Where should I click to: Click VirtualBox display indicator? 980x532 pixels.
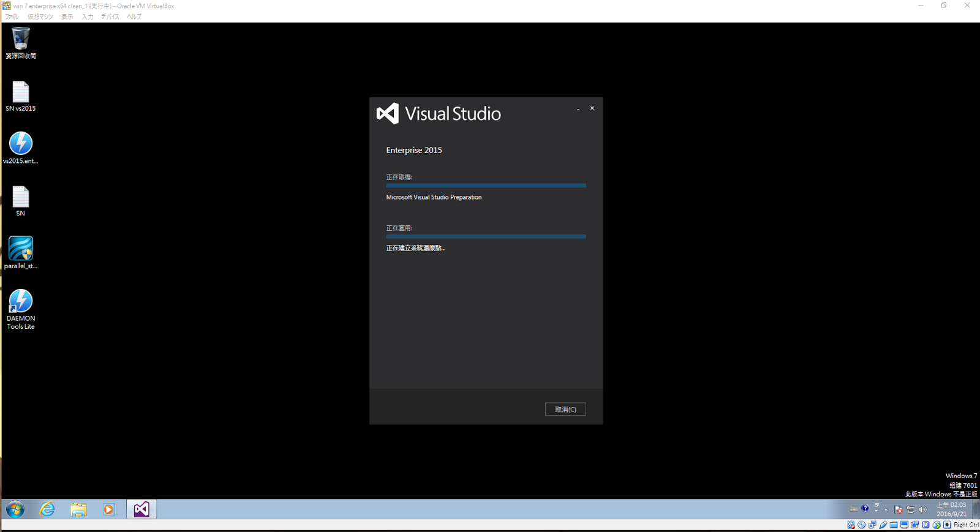(904, 525)
